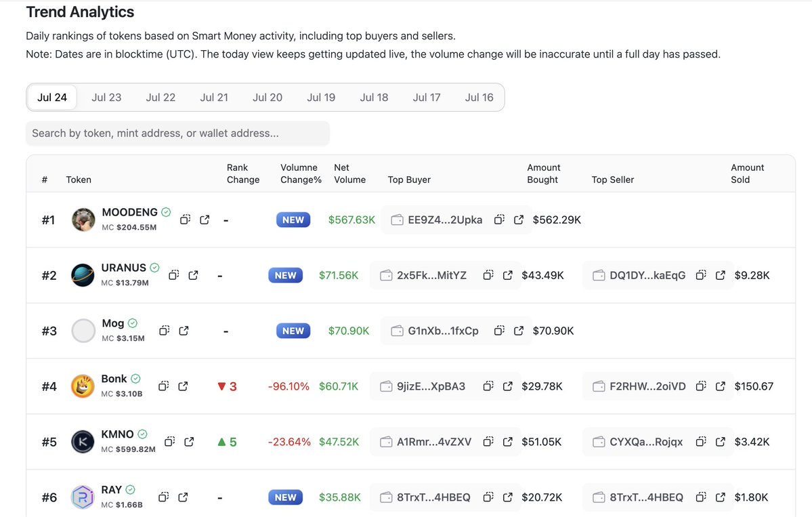Screen dimensions: 812x517
Task: Click Bonk volume change -96.10%
Action: point(289,386)
